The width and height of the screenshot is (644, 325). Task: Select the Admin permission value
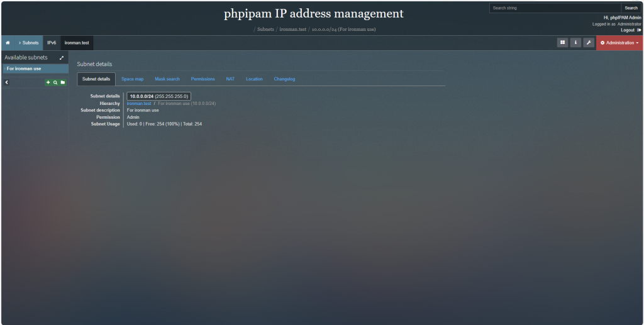coord(133,117)
